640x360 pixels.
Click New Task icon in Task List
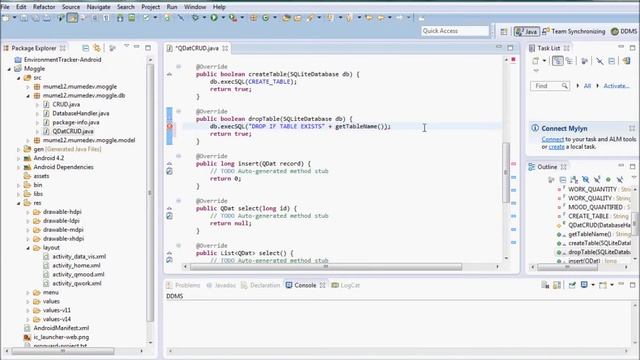point(536,61)
